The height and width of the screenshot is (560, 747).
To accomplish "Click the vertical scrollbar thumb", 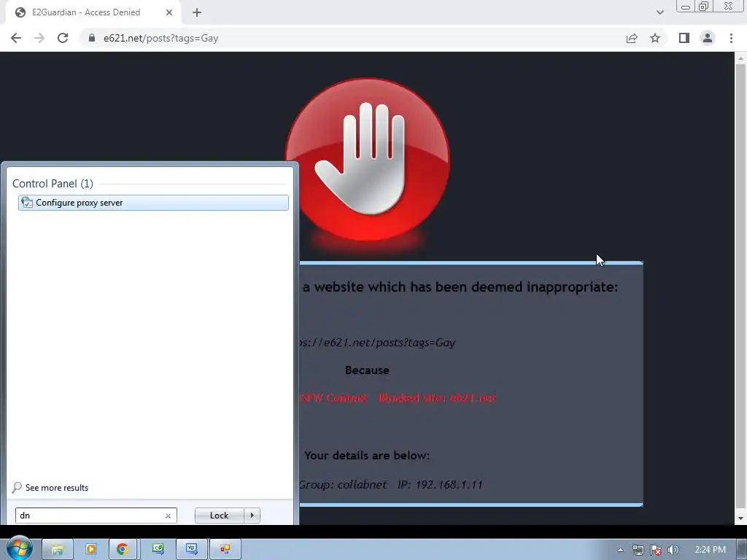I will tap(740, 287).
